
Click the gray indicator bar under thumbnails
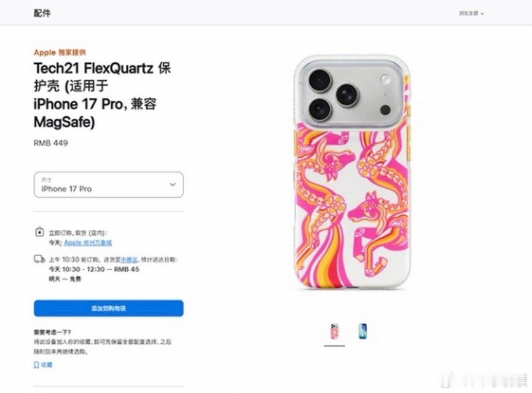point(334,346)
